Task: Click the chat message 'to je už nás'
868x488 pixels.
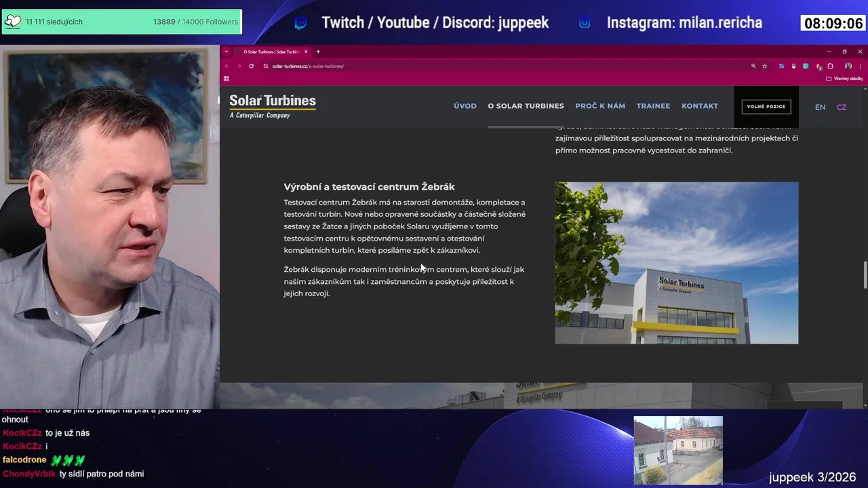Action: (x=67, y=433)
